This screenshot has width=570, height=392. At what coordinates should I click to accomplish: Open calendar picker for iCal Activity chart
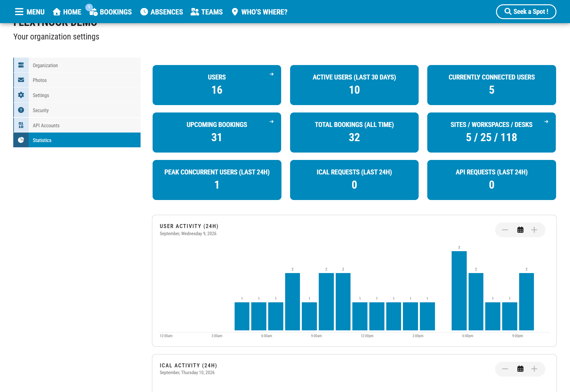(x=520, y=369)
